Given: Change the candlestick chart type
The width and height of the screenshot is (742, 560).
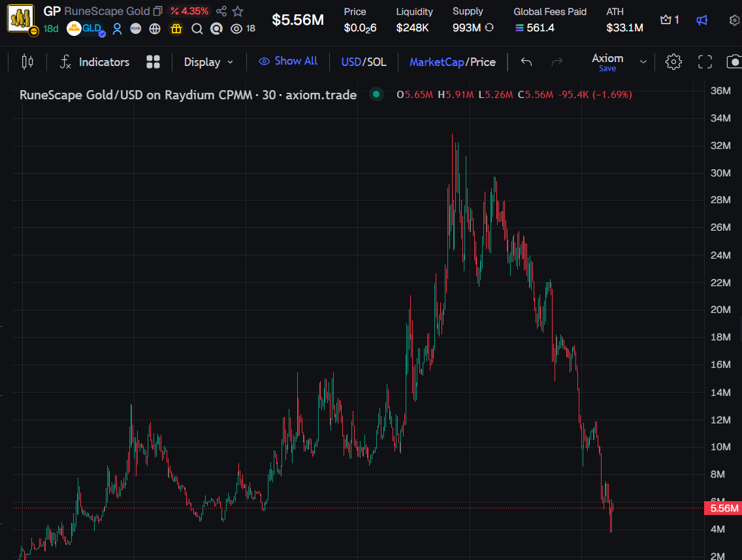Looking at the screenshot, I should tap(27, 62).
